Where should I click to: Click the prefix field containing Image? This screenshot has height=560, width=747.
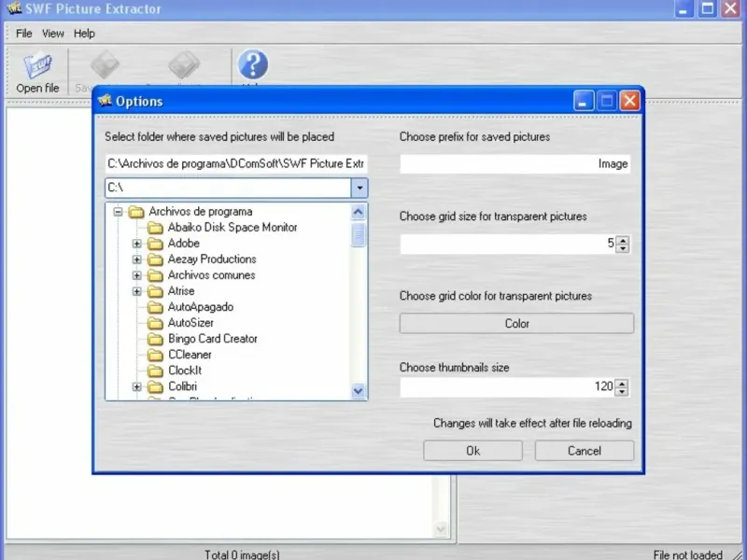(x=515, y=164)
